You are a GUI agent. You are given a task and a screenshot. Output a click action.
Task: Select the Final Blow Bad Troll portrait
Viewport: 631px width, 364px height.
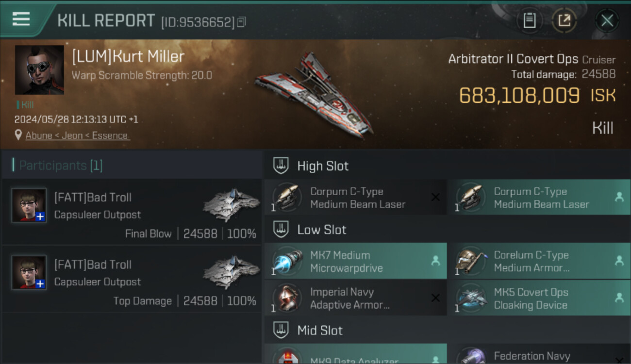[29, 205]
